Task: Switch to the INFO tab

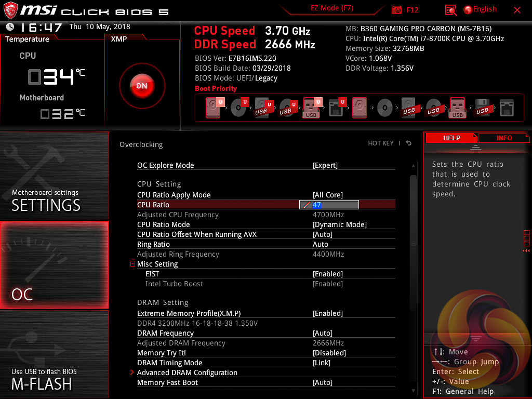Action: (504, 138)
